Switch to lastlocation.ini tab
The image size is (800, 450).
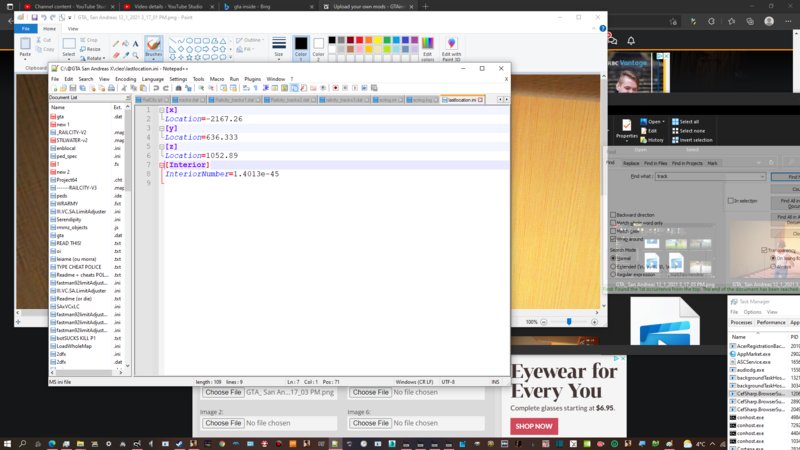coord(461,100)
